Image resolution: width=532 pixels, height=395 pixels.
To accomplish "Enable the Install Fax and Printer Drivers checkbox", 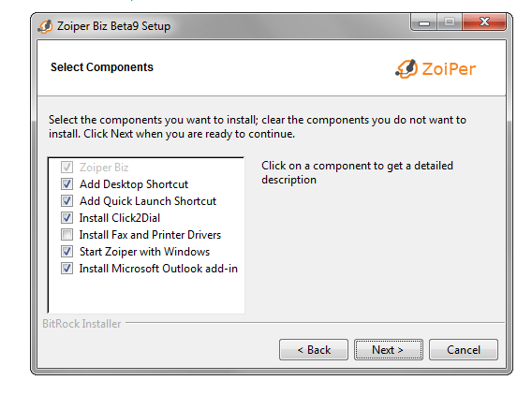I will point(66,235).
